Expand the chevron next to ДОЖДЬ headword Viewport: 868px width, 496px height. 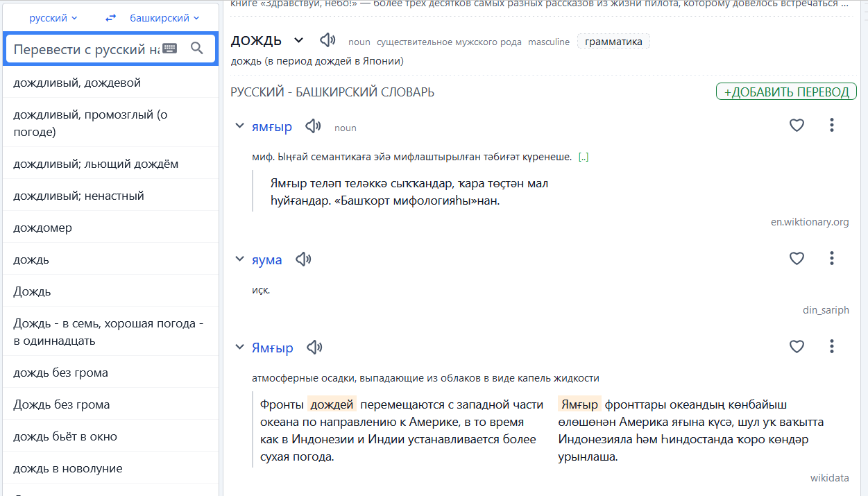click(298, 40)
